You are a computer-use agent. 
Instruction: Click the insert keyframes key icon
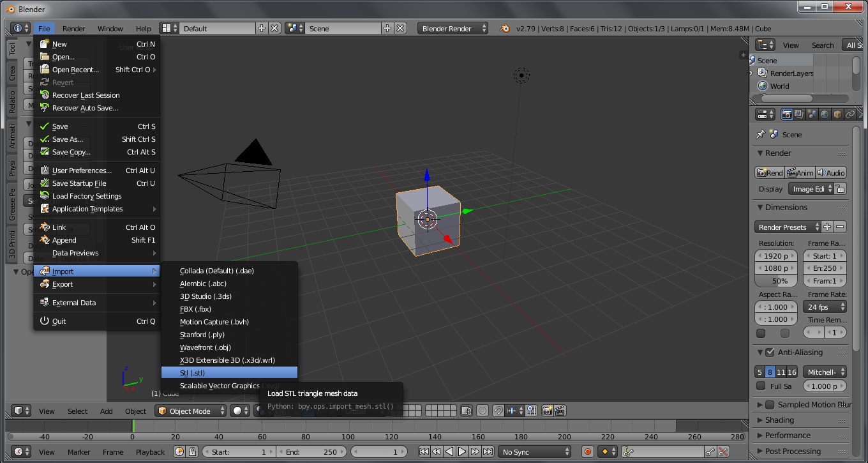point(710,452)
